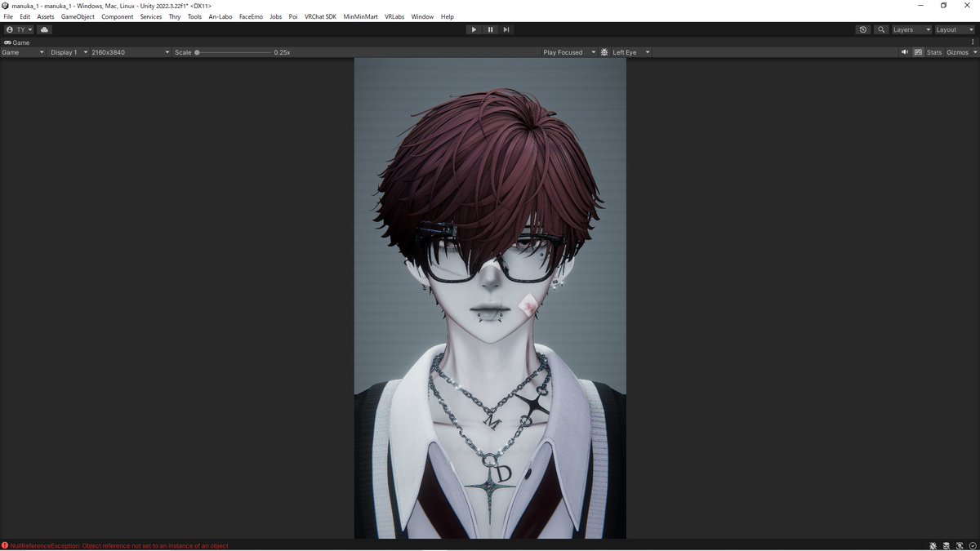This screenshot has height=551, width=980.
Task: Click the auto-refresh progress status icon
Action: [x=960, y=545]
